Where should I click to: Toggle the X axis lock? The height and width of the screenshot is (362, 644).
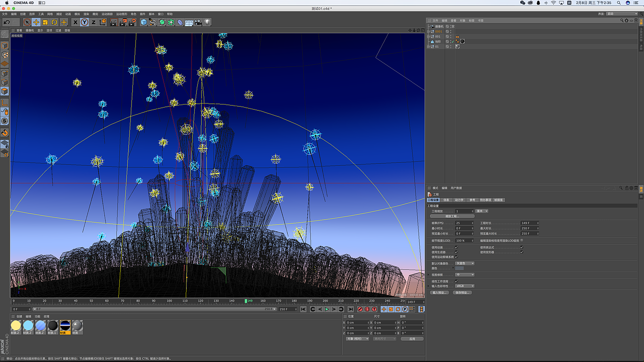click(x=75, y=22)
